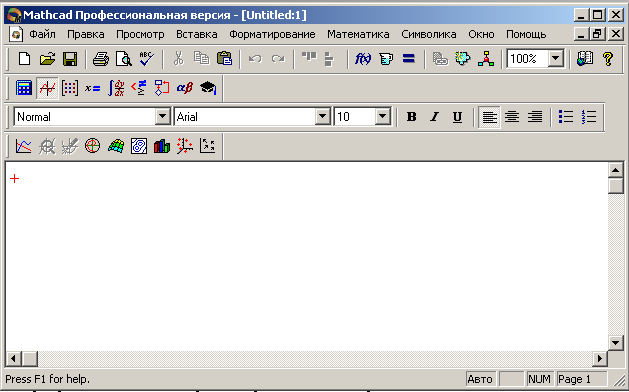Toggle underline formatting

pos(457,117)
